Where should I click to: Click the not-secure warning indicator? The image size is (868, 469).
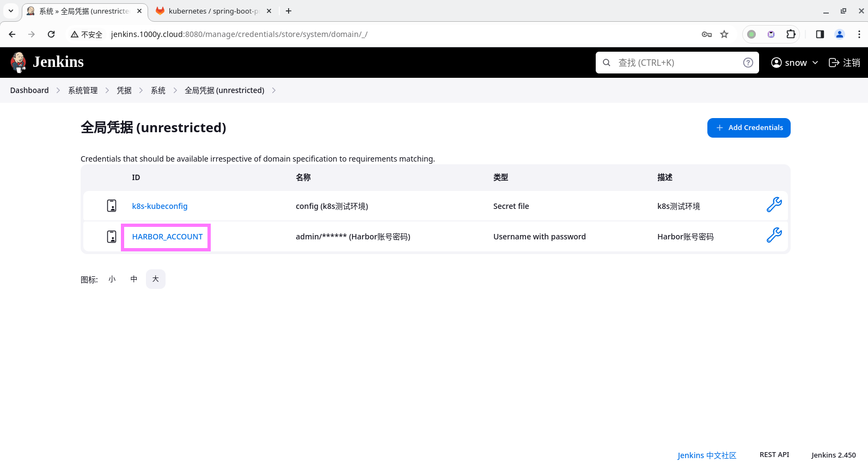(87, 34)
